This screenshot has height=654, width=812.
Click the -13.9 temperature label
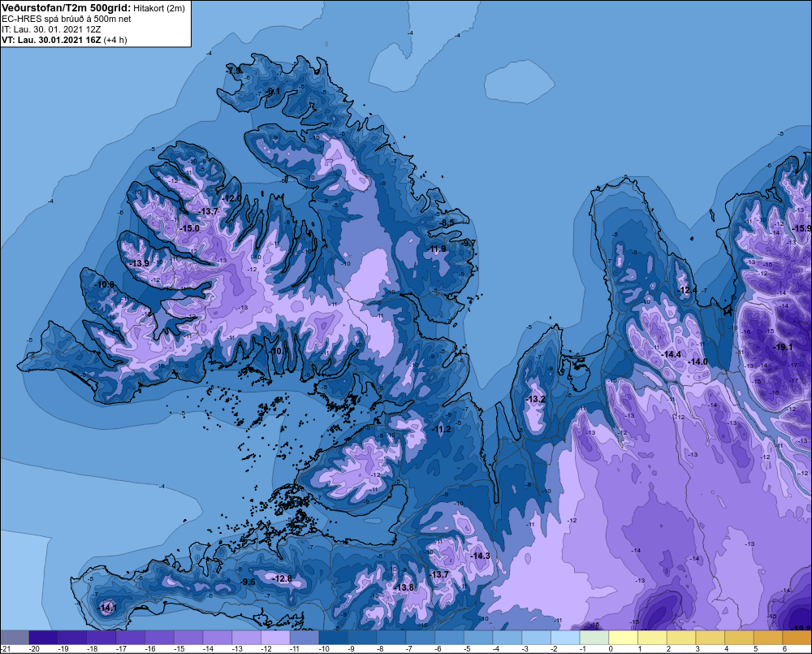pos(140,263)
